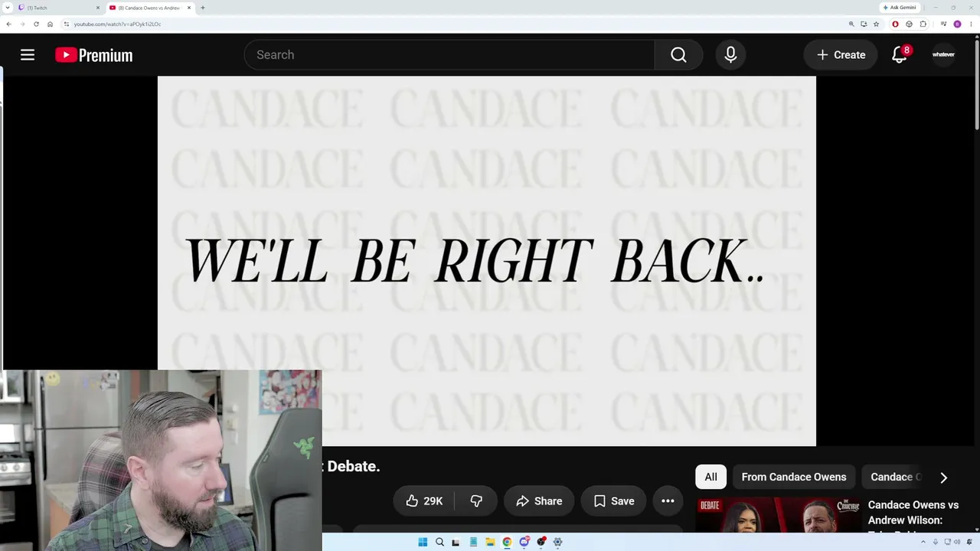Open the Windows Start menu
The height and width of the screenshot is (551, 980).
click(x=423, y=542)
